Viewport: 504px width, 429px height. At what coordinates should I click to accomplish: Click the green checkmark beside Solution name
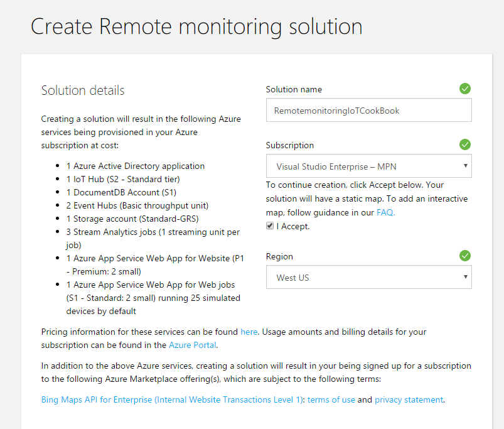click(x=464, y=89)
